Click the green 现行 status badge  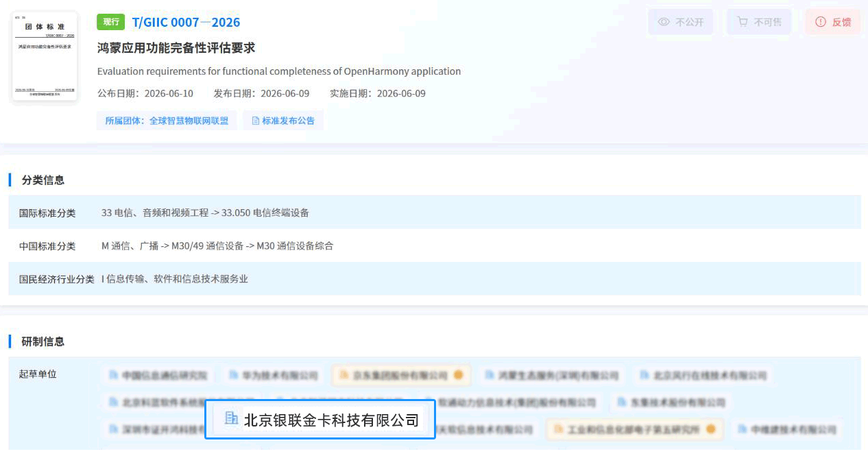click(x=111, y=22)
